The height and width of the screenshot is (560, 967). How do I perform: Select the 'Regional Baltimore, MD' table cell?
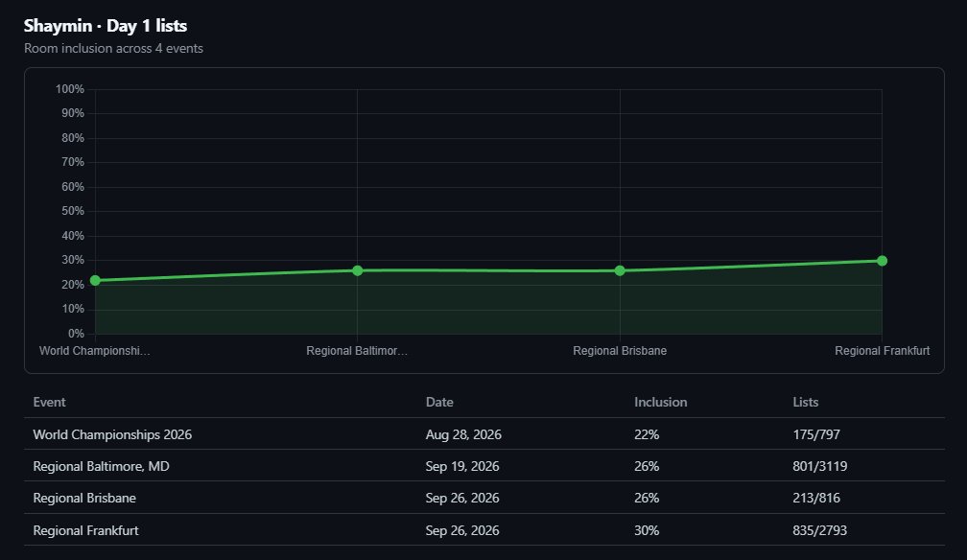101,466
